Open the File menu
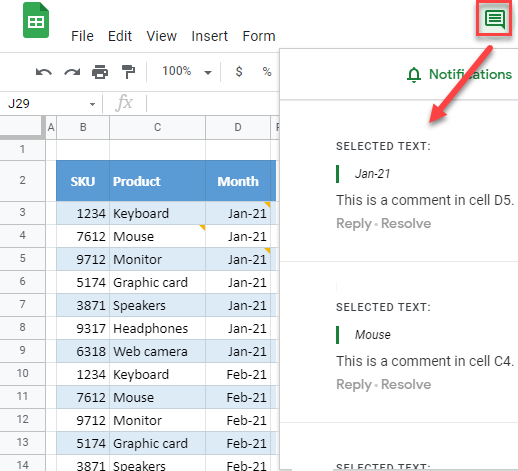 [x=82, y=36]
